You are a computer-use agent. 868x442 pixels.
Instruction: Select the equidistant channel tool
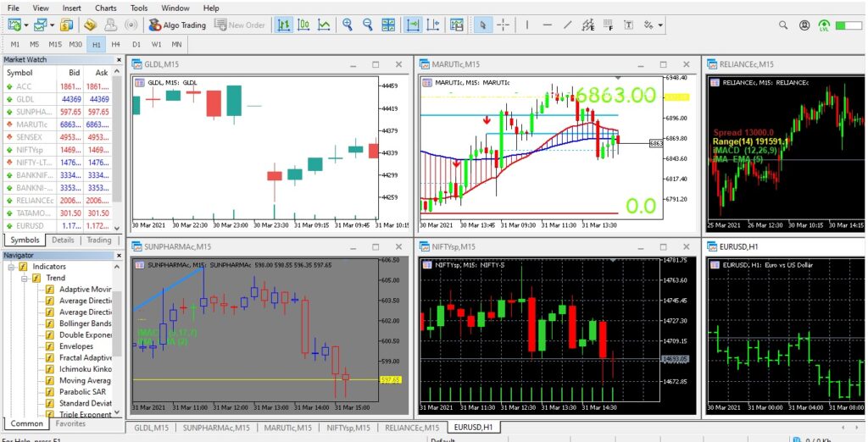tap(588, 25)
